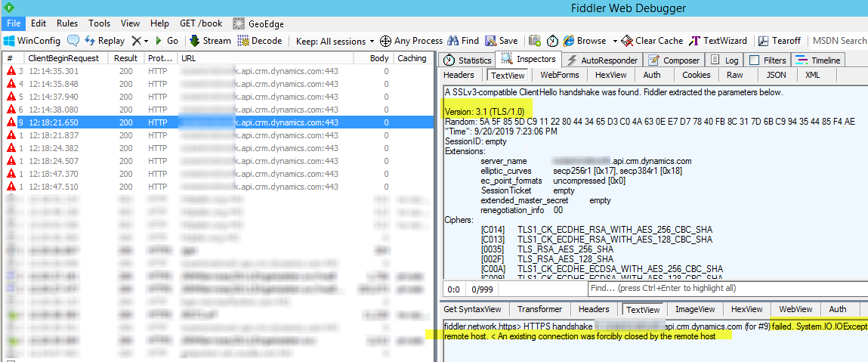Open the remove sessions dropdown arrow
This screenshot has height=362, width=868.
(146, 42)
